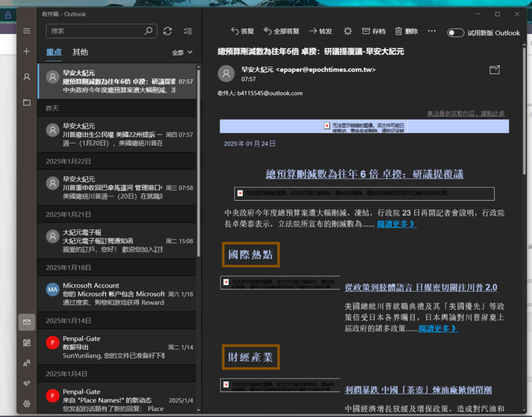Open Settings gear in the sidebar
The image size is (532, 417).
click(27, 404)
